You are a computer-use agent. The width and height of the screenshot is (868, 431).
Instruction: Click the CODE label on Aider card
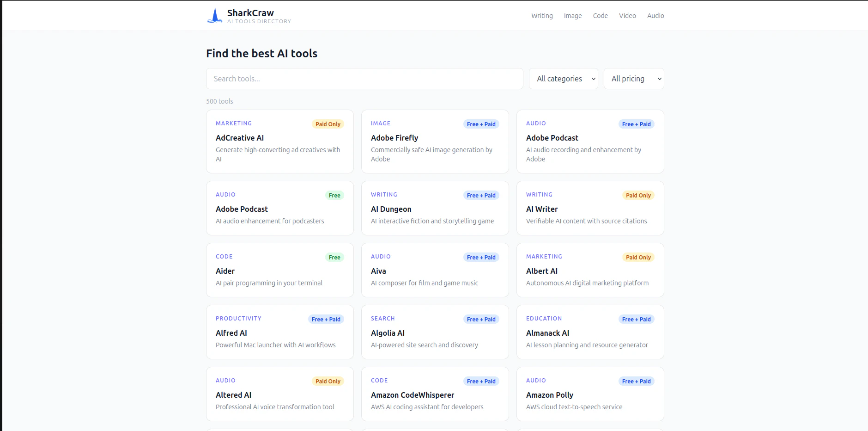[224, 257]
